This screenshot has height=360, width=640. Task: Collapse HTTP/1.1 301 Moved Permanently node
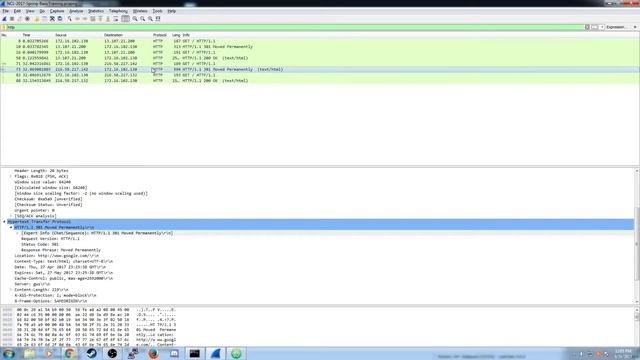coord(11,227)
